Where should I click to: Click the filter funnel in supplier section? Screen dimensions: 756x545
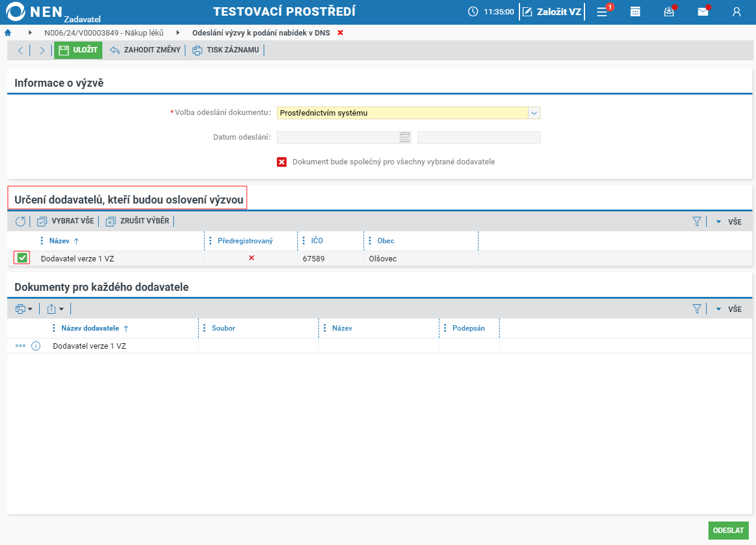click(697, 222)
